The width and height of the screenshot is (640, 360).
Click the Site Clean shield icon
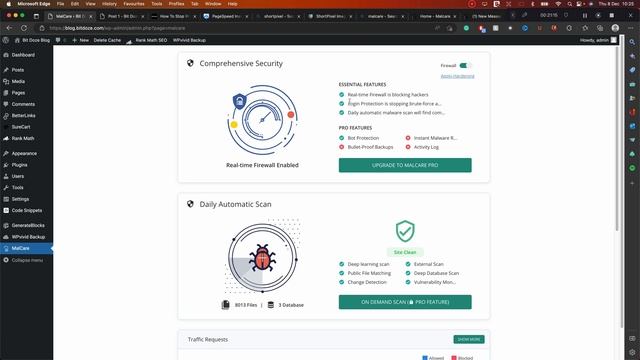coord(405,231)
